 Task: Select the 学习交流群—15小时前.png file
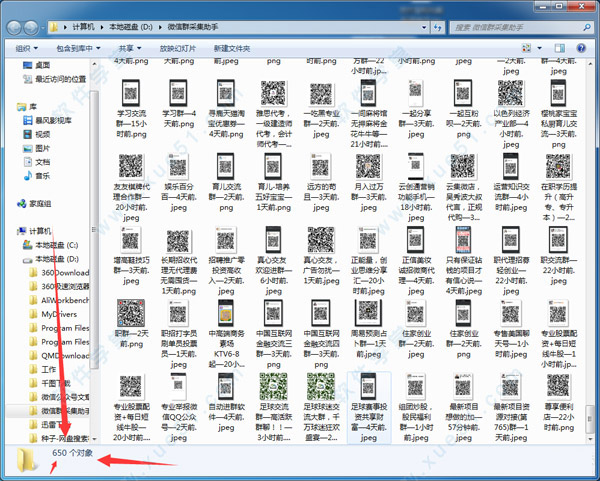[131, 109]
